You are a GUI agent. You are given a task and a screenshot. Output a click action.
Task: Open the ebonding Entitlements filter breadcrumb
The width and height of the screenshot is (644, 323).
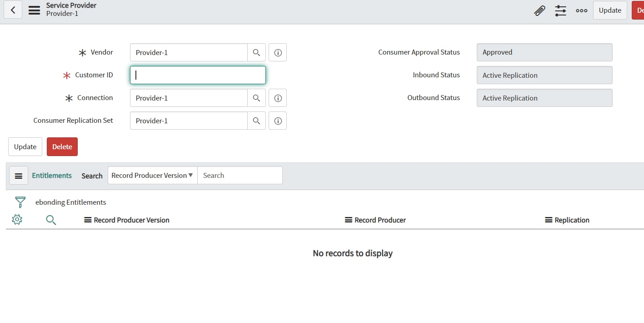pos(70,202)
